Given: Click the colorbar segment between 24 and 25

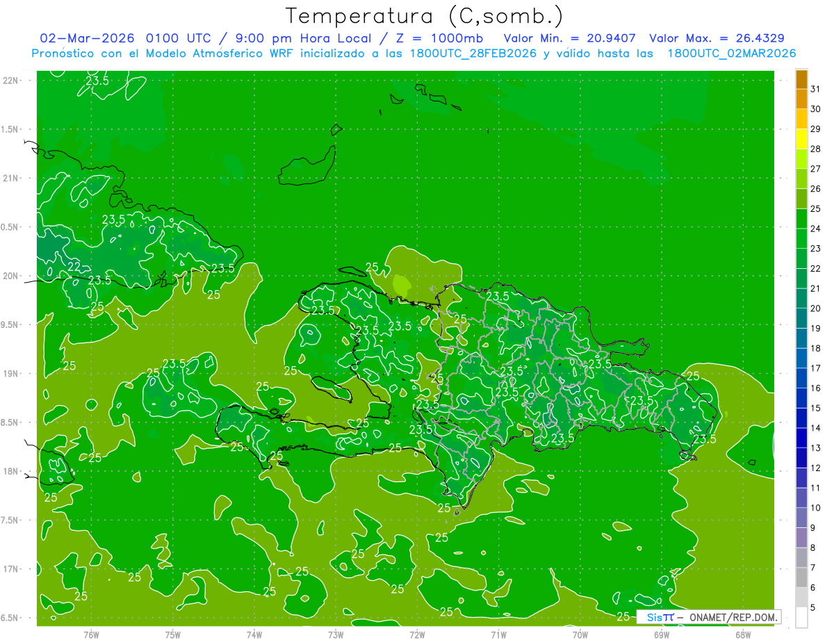Looking at the screenshot, I should coord(801,219).
